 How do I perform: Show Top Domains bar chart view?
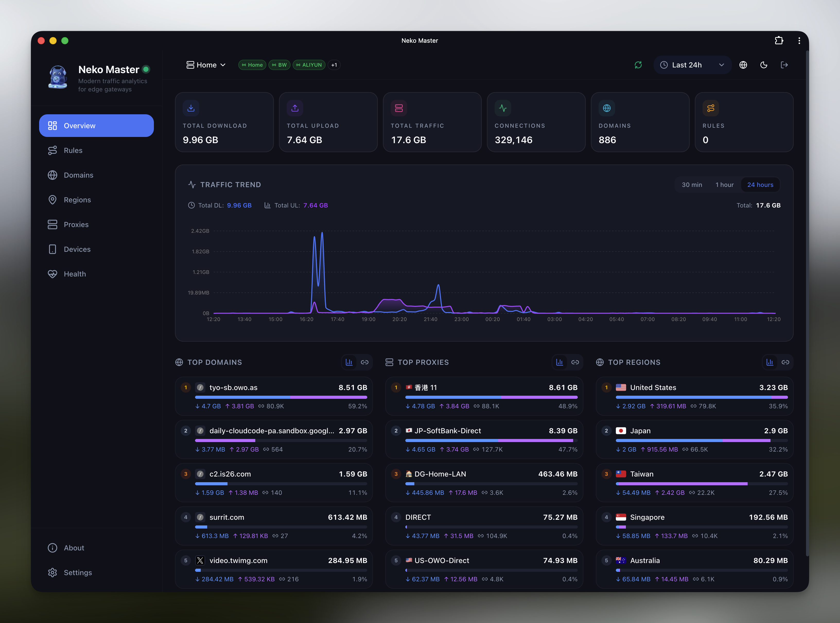(x=349, y=362)
